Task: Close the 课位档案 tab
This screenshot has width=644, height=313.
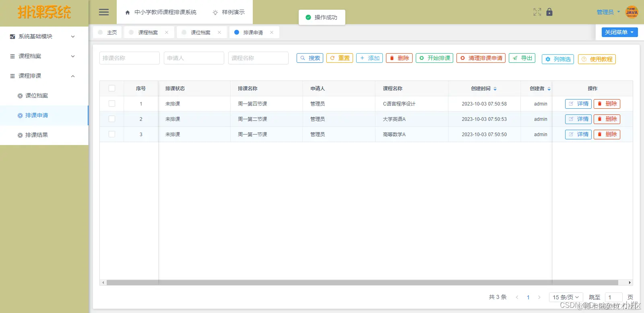Action: click(219, 33)
